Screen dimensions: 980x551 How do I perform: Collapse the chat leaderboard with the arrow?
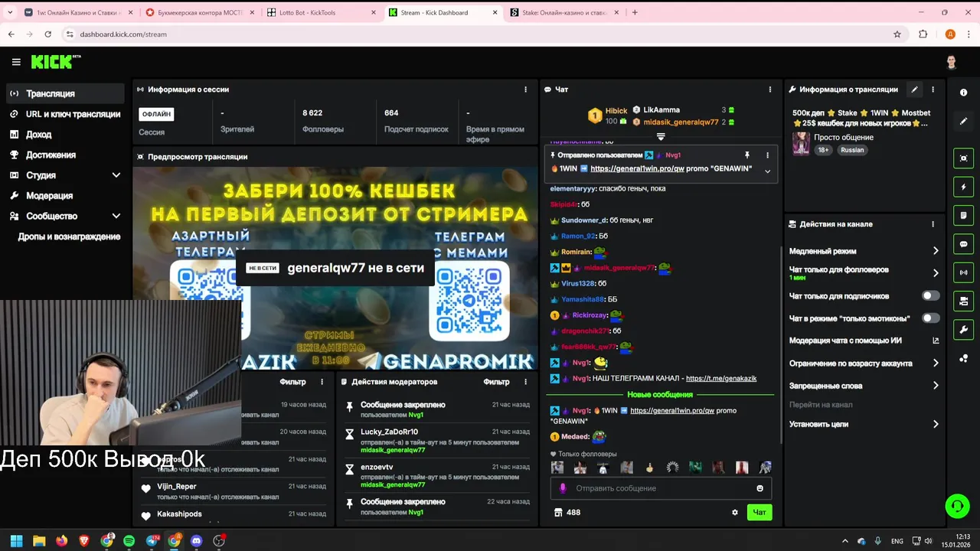[661, 137]
